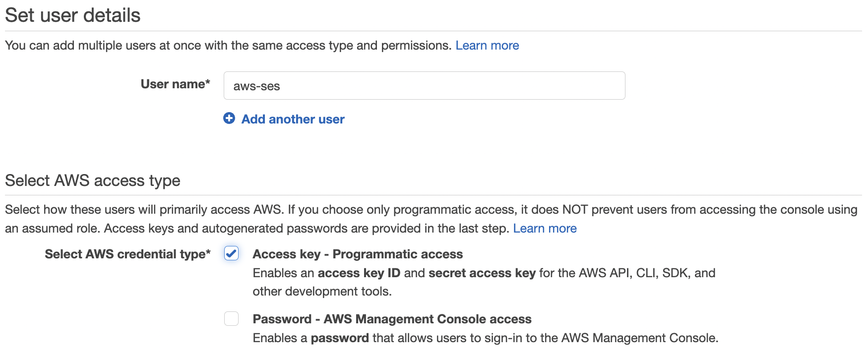
Task: Click the Password - AWS Management Console access label
Action: tap(392, 319)
